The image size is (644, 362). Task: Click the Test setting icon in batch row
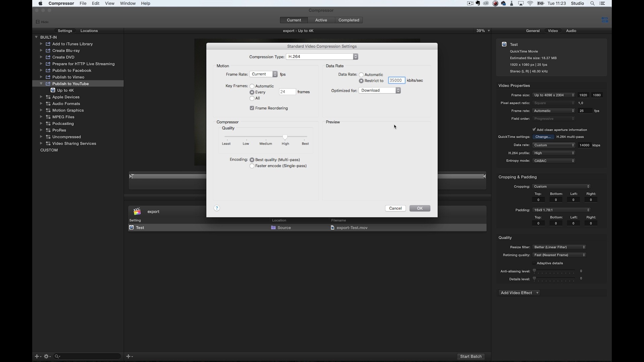[x=131, y=228]
